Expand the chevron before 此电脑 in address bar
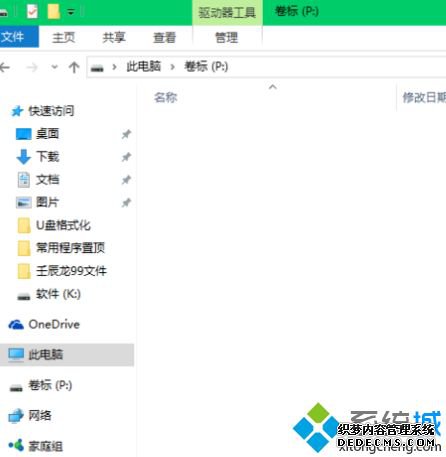 [114, 67]
